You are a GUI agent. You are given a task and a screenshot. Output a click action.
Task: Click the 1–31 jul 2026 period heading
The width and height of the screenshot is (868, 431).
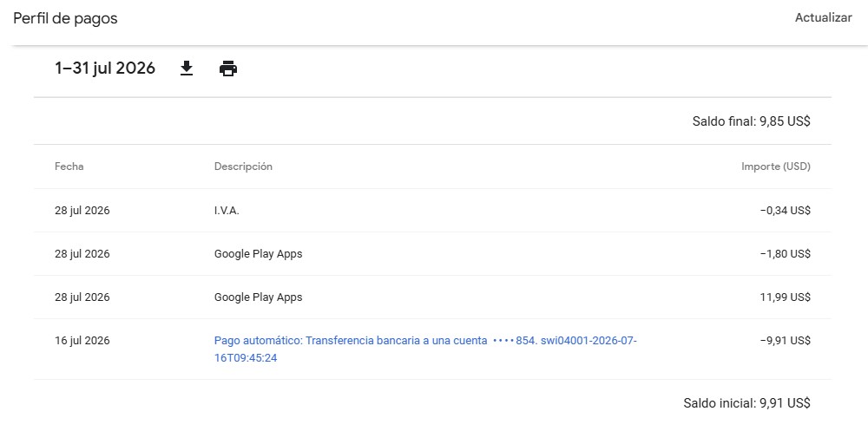coord(105,69)
